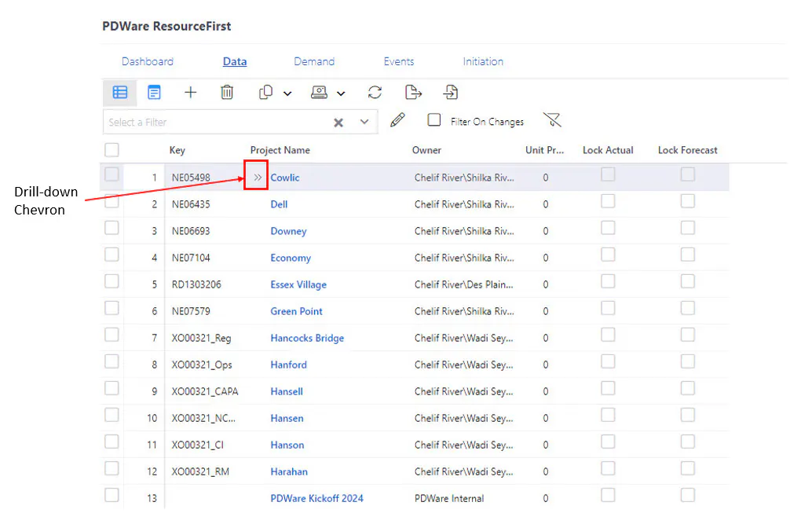Tick the select-all header checkbox

(x=112, y=150)
